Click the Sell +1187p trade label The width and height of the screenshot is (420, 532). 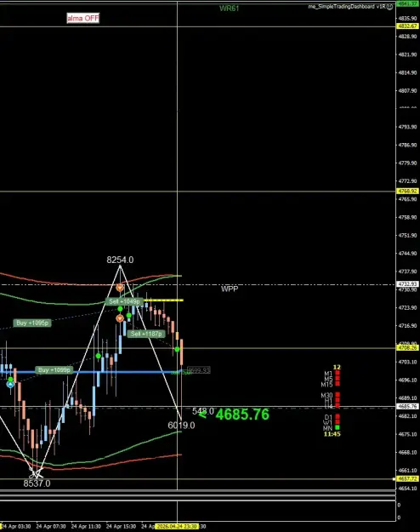click(146, 334)
